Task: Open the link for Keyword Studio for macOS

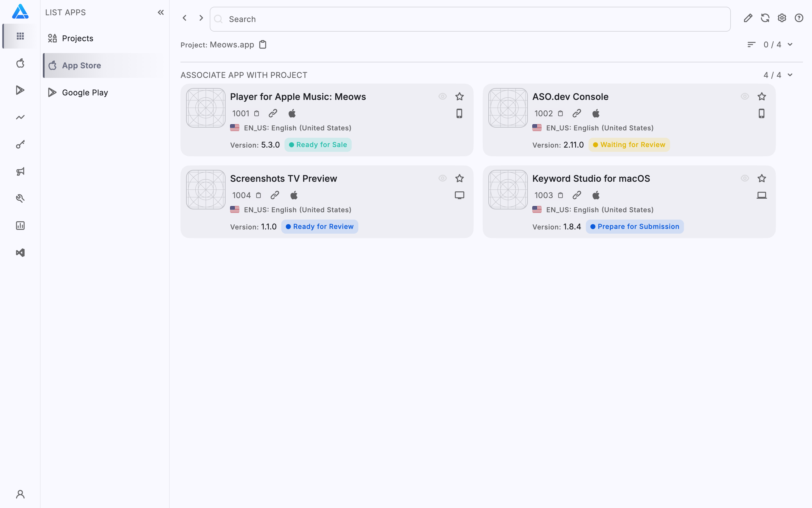Action: click(577, 195)
